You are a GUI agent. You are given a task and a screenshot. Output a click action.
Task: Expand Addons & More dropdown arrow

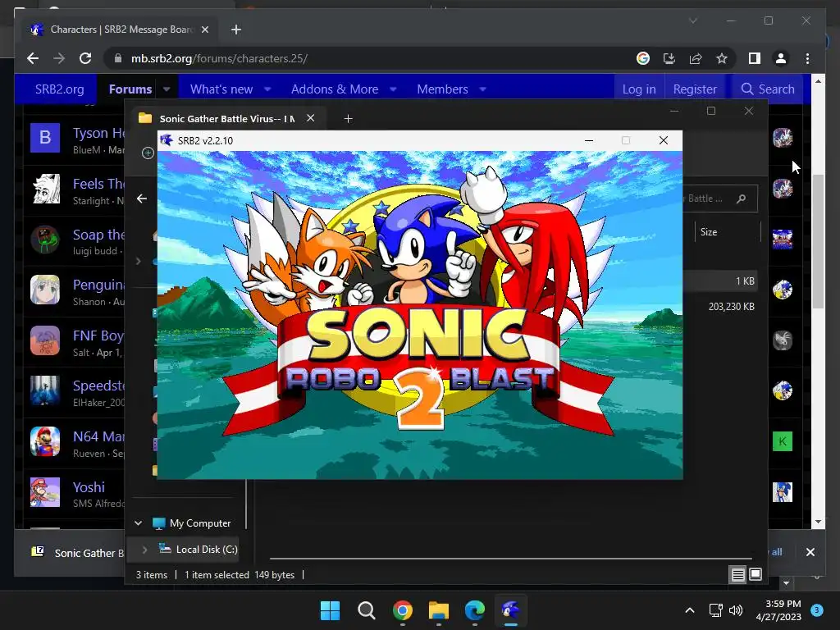point(393,89)
